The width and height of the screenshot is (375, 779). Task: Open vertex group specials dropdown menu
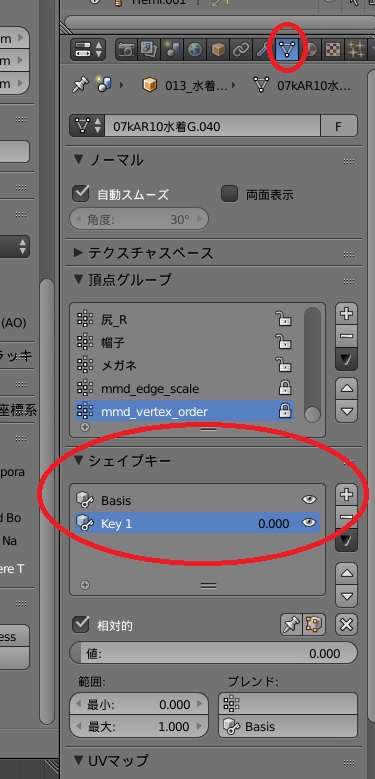click(x=347, y=359)
